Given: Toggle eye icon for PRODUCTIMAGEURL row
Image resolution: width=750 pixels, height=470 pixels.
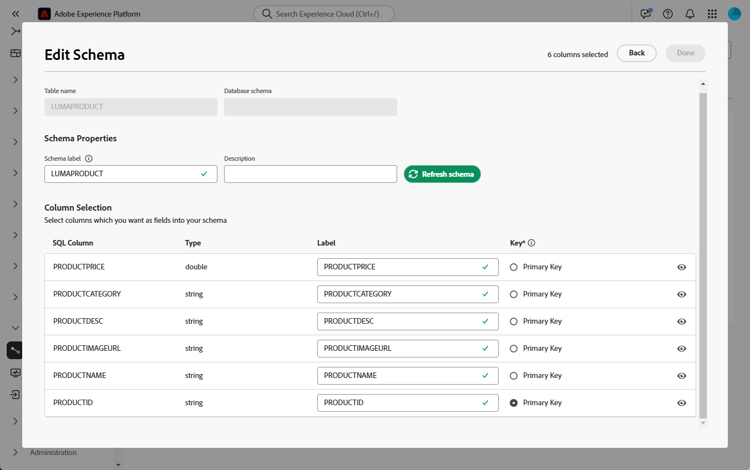Looking at the screenshot, I should 682,349.
